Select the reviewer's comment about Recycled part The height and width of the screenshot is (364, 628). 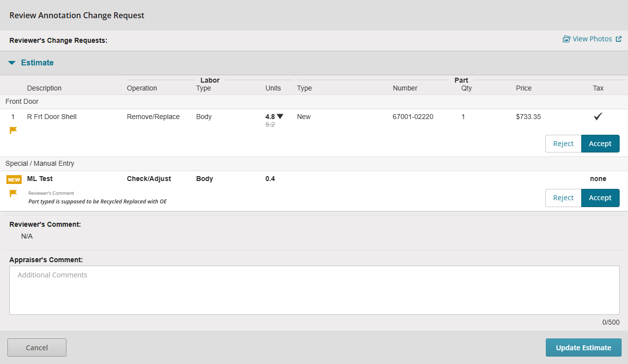pos(97,201)
